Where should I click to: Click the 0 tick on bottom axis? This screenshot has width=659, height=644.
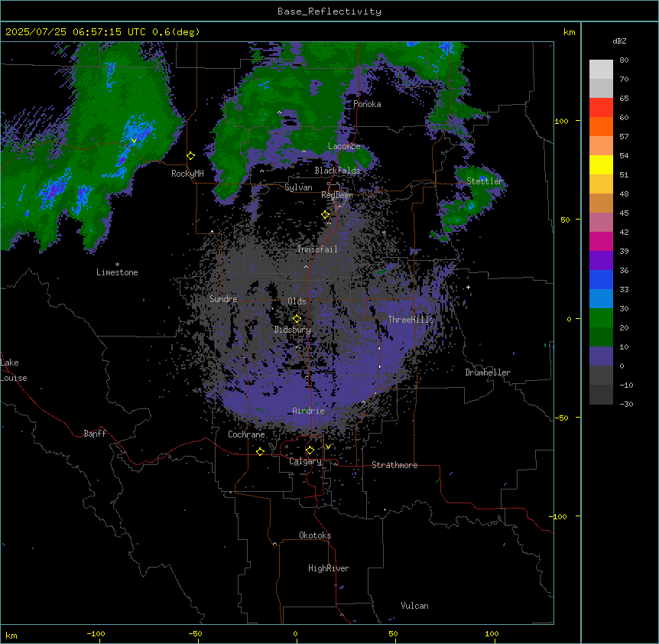(295, 633)
